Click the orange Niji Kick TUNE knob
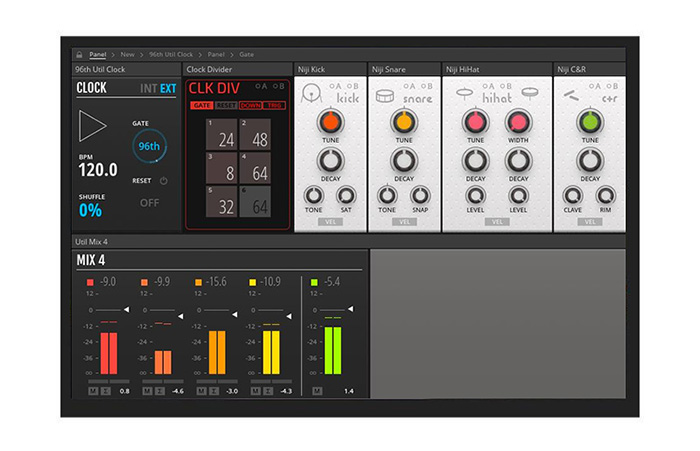 tap(330, 121)
